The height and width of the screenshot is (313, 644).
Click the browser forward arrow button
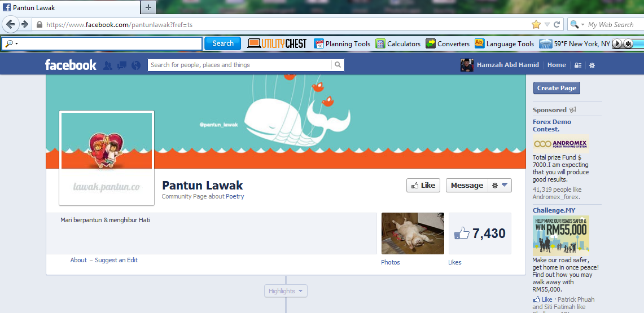point(24,24)
